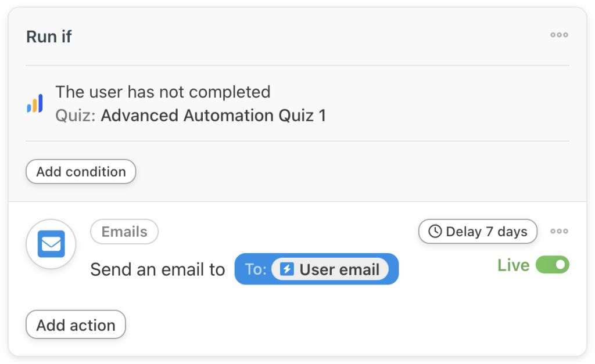Select the Send an email to action row
595x364 pixels.
click(x=158, y=269)
